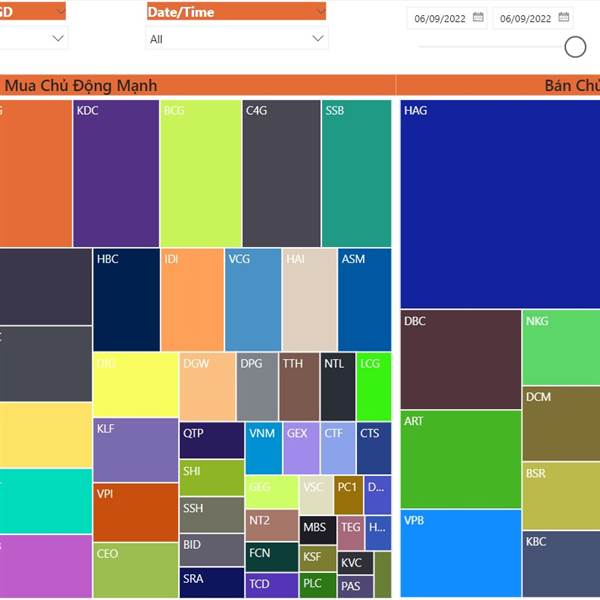Click the start date 06/09/2022 field
This screenshot has width=600, height=600.
447,18
